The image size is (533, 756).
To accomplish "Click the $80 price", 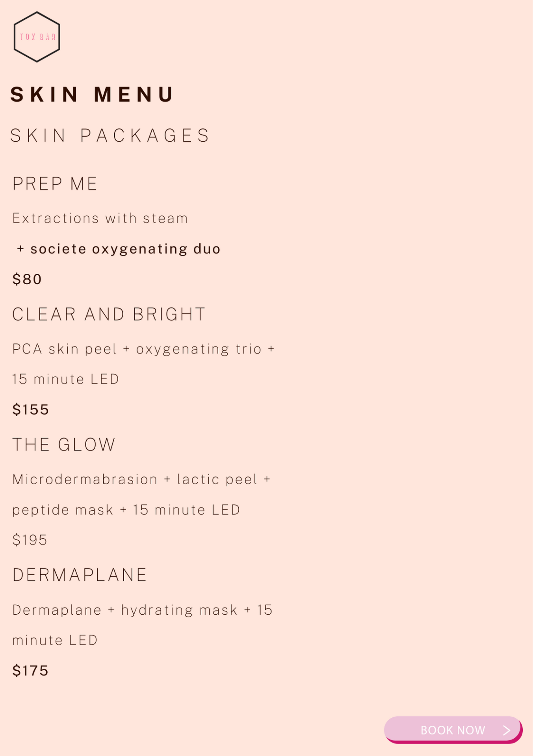I will tap(27, 279).
